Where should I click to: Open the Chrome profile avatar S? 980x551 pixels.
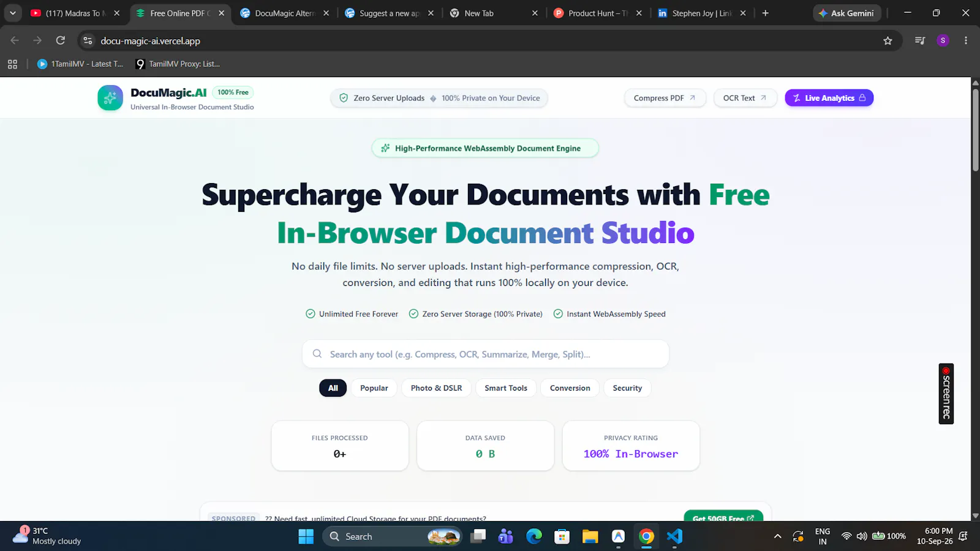pyautogui.click(x=943, y=40)
